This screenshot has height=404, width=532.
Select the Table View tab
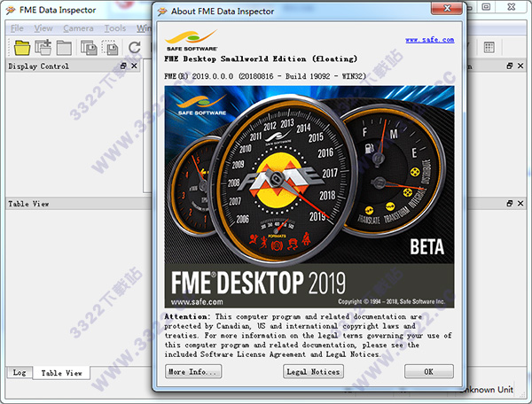tap(62, 373)
